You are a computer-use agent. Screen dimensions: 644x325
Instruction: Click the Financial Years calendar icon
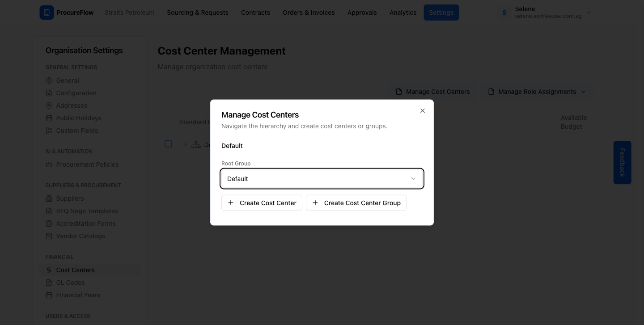click(x=49, y=295)
